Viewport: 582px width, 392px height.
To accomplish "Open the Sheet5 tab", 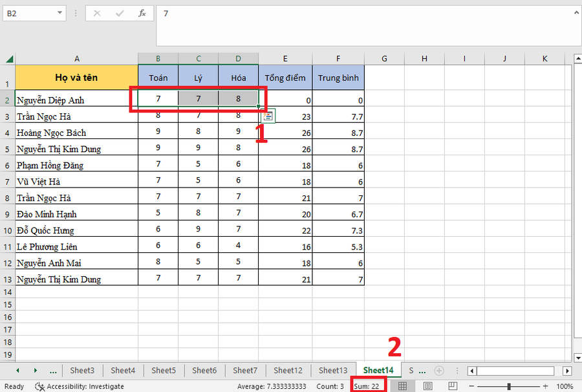I will point(164,371).
